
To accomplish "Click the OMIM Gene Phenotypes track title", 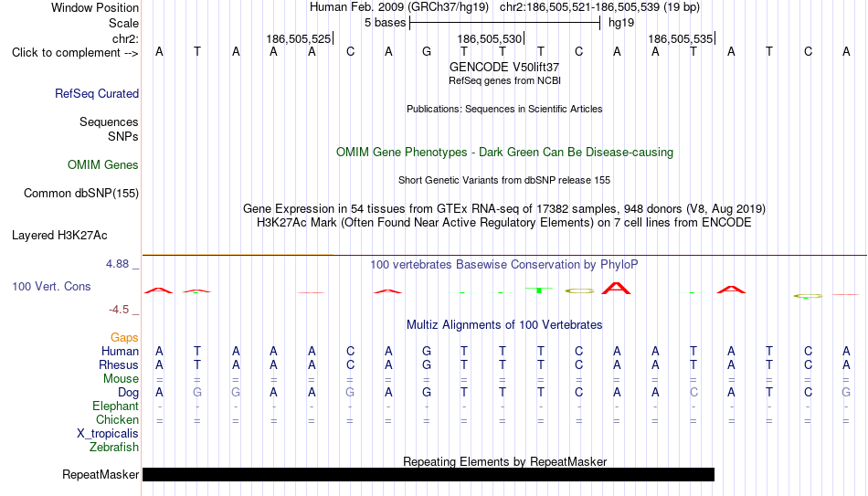I will coord(505,153).
